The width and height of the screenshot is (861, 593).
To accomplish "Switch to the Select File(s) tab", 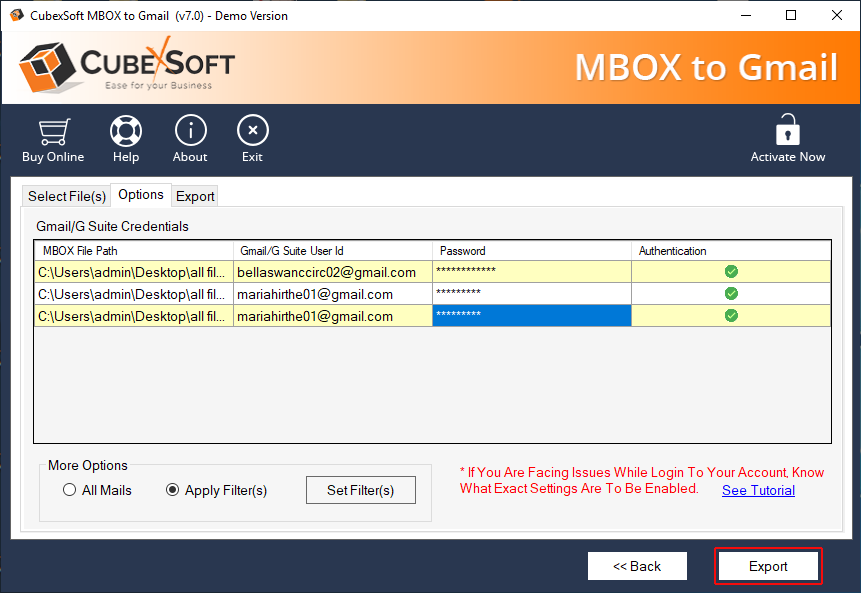I will click(x=67, y=196).
